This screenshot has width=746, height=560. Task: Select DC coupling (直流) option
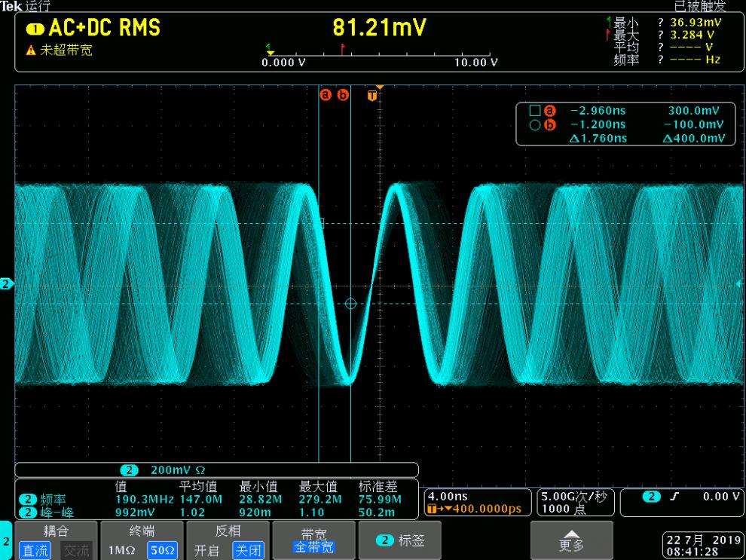pyautogui.click(x=34, y=550)
